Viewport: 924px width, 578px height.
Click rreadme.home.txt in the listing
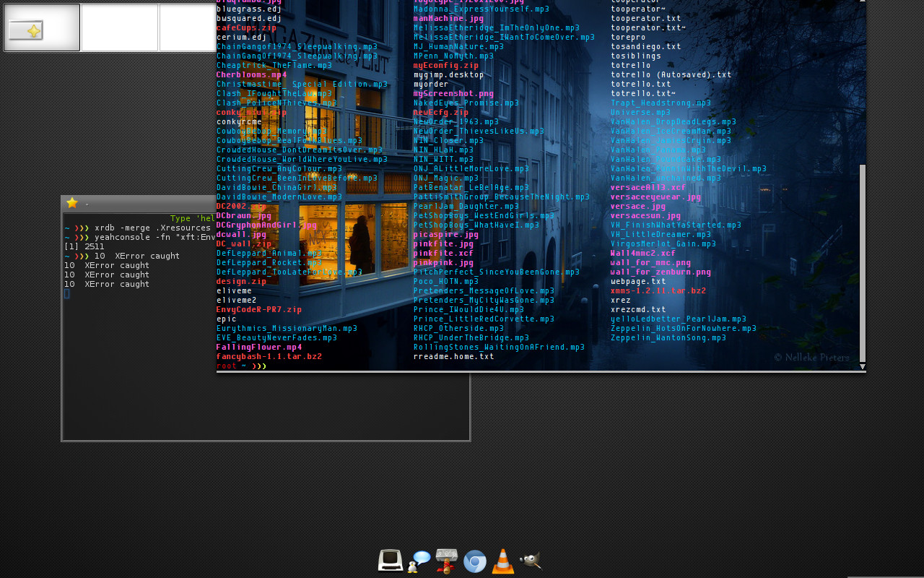pyautogui.click(x=453, y=356)
